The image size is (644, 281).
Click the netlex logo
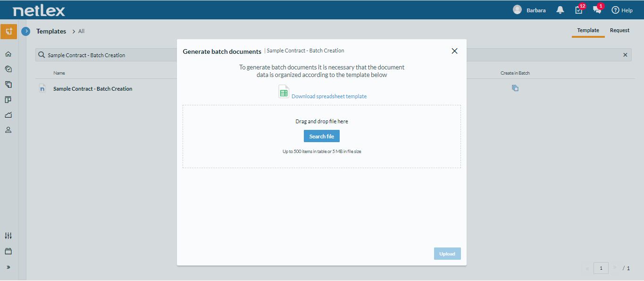click(x=39, y=10)
